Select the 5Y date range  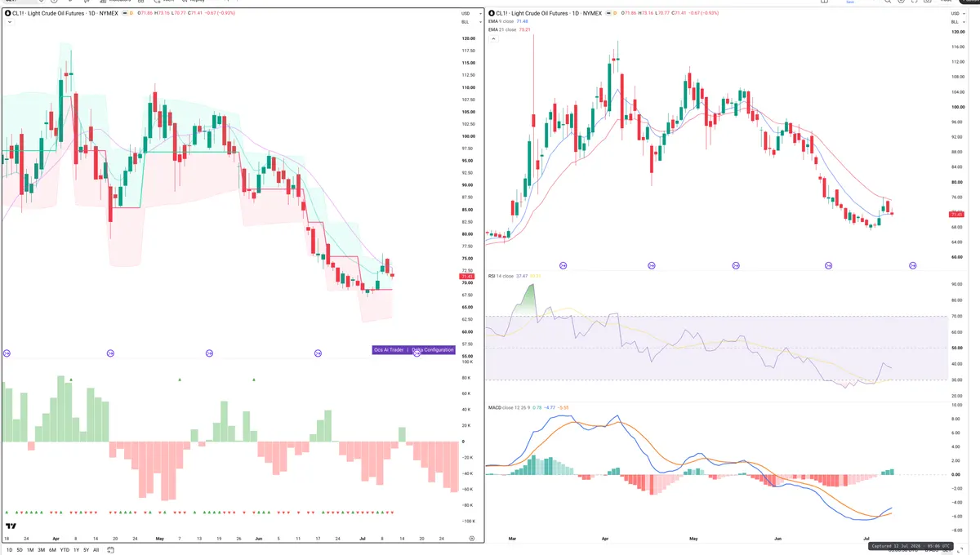pos(87,550)
